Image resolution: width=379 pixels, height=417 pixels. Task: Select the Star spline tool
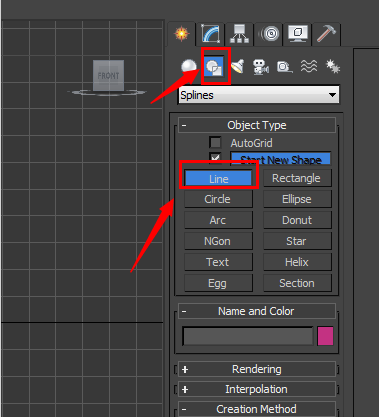tap(297, 241)
